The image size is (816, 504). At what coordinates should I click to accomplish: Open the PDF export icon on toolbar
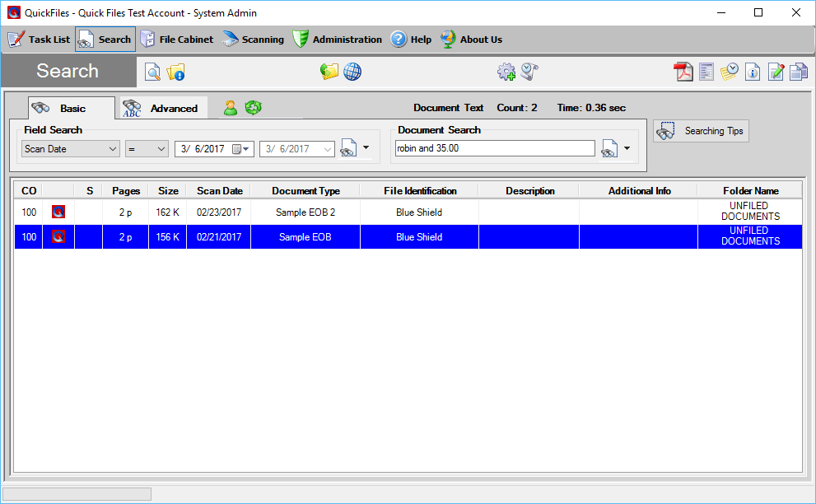coord(683,72)
